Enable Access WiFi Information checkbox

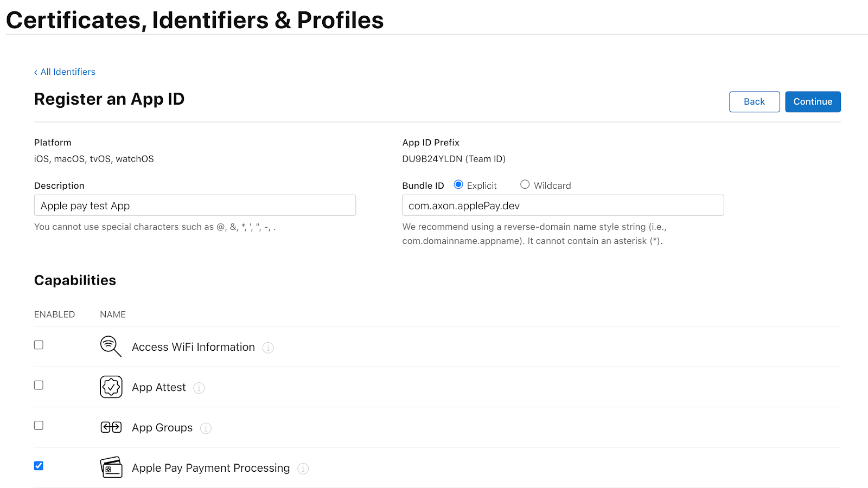point(39,345)
